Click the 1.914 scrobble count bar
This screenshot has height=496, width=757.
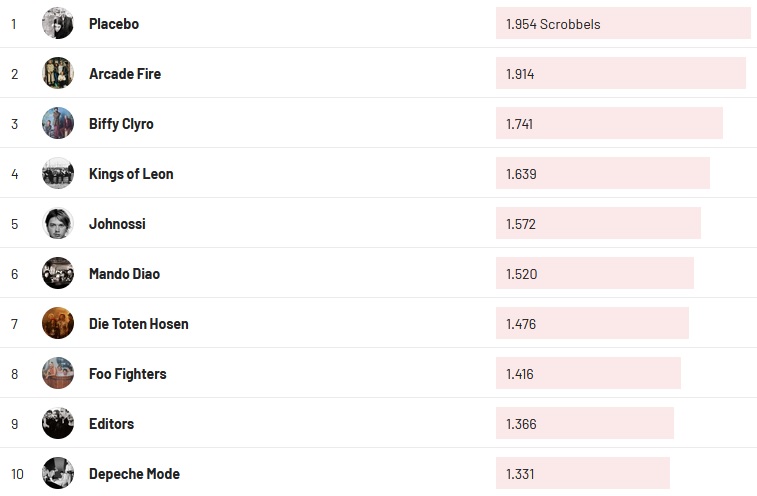point(620,73)
